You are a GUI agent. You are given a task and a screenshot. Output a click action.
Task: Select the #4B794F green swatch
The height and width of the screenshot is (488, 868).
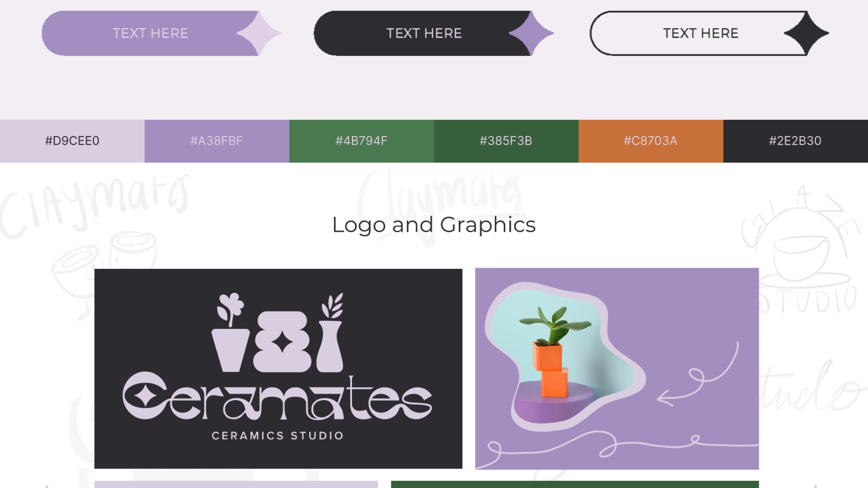[x=361, y=141]
